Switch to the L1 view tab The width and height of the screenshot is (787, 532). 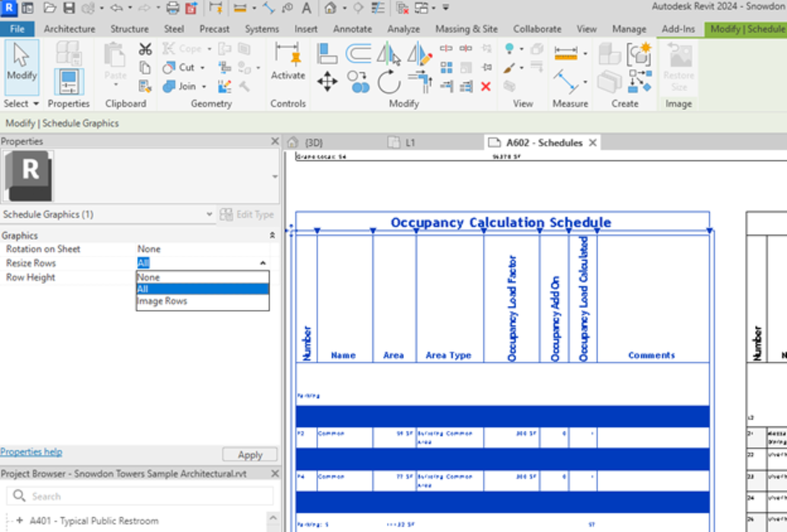410,142
